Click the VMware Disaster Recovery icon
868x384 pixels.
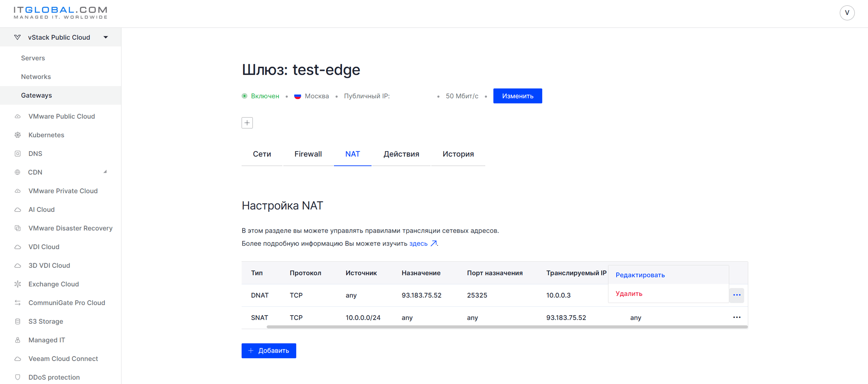(17, 228)
